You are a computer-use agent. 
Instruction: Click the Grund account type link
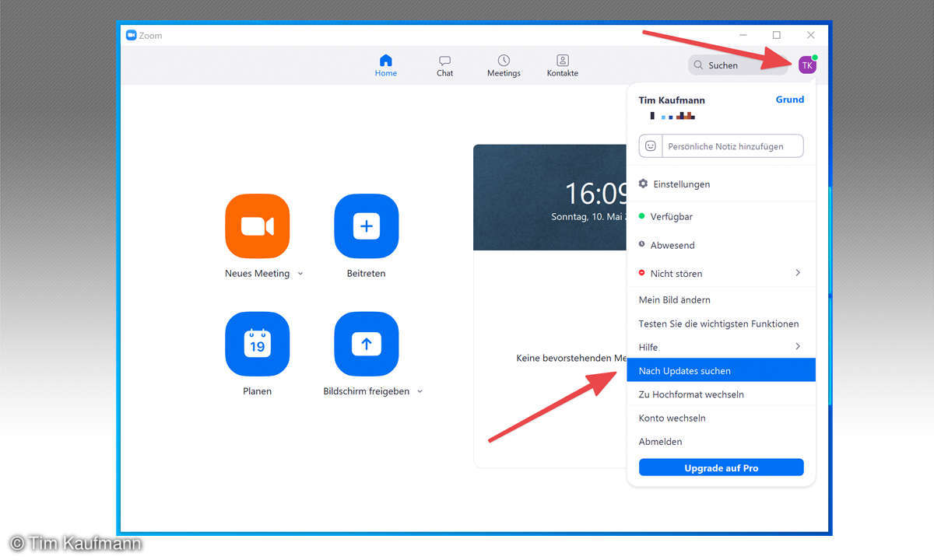[x=789, y=100]
